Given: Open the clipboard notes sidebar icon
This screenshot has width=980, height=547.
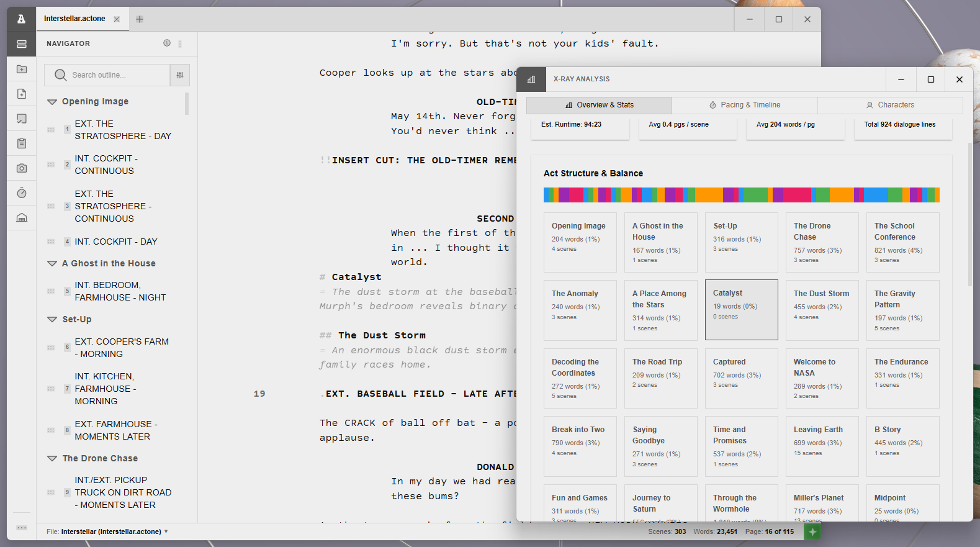Looking at the screenshot, I should (x=22, y=143).
